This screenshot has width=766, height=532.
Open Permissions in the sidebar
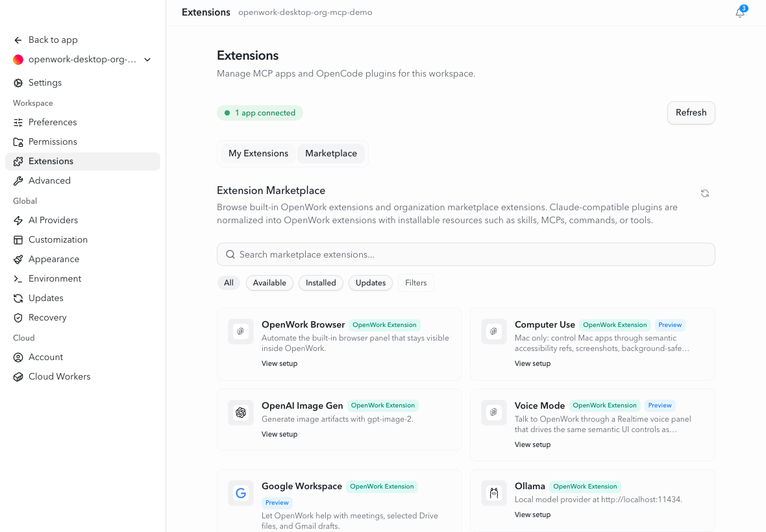(82, 142)
